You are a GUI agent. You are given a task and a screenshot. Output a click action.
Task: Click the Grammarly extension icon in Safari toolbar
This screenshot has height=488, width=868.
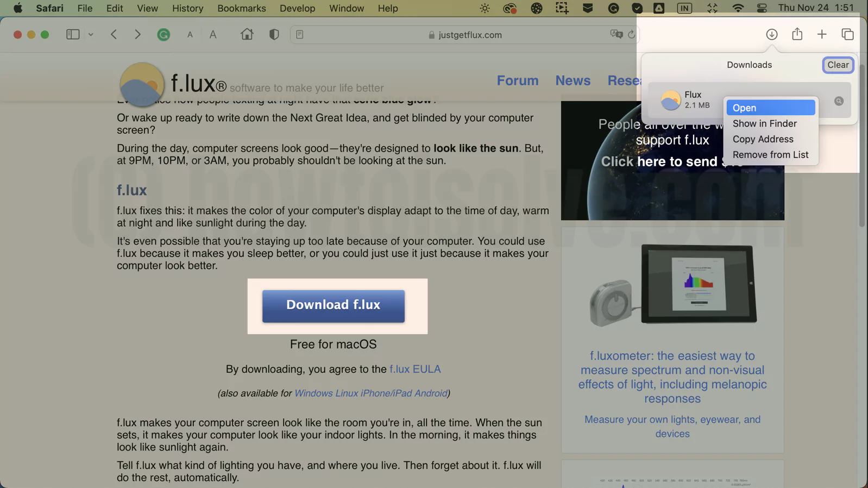click(163, 35)
